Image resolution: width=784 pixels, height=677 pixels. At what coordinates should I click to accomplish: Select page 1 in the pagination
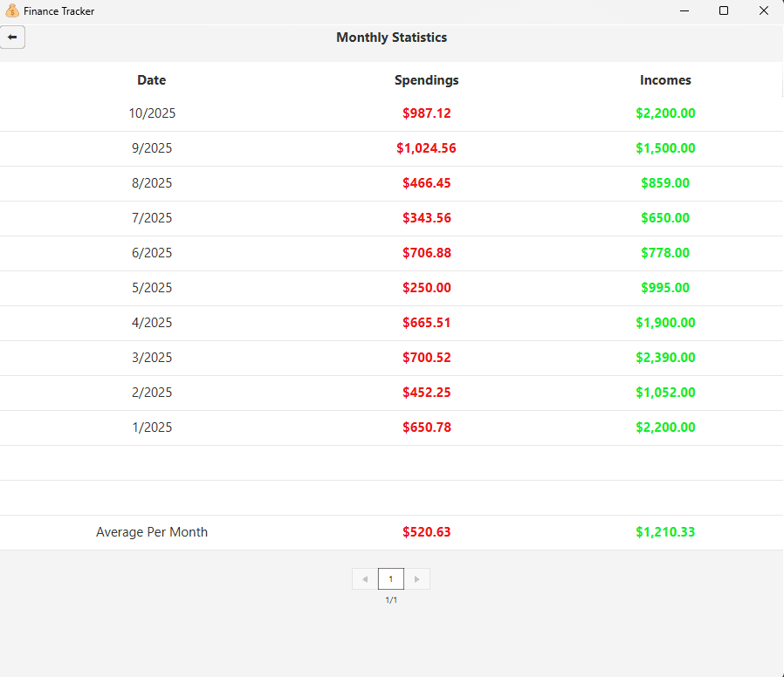(391, 579)
